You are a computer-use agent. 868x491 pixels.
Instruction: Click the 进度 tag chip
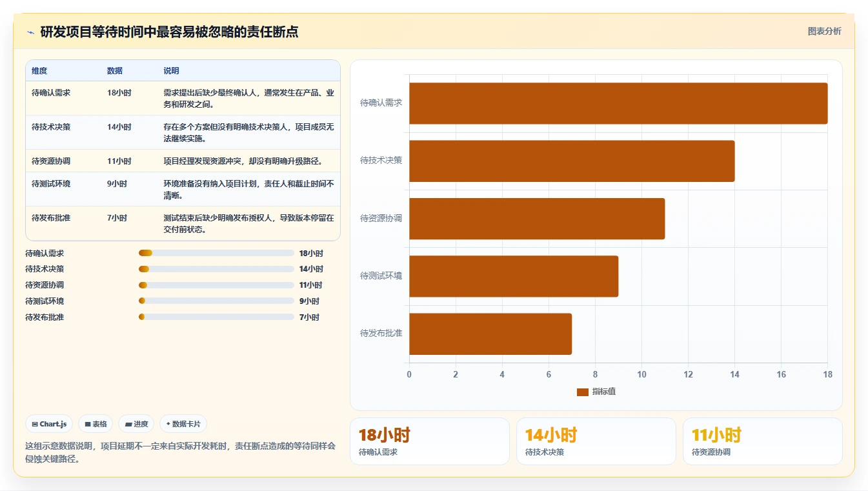(136, 424)
